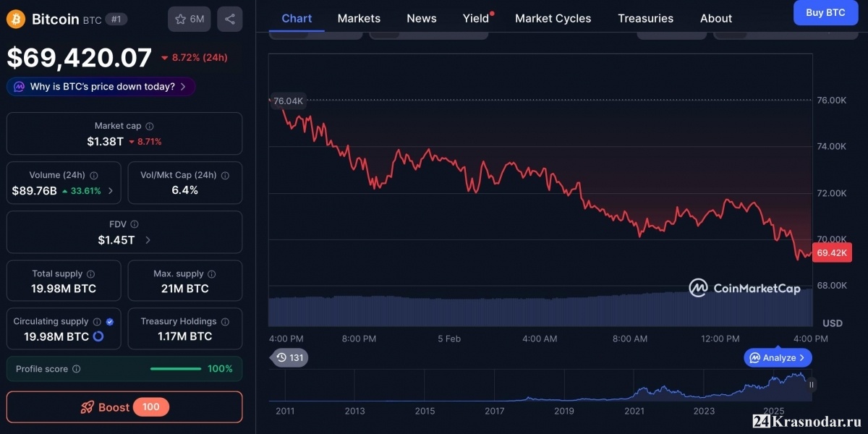
Task: Click the Bitcoin logo icon
Action: coord(16,20)
